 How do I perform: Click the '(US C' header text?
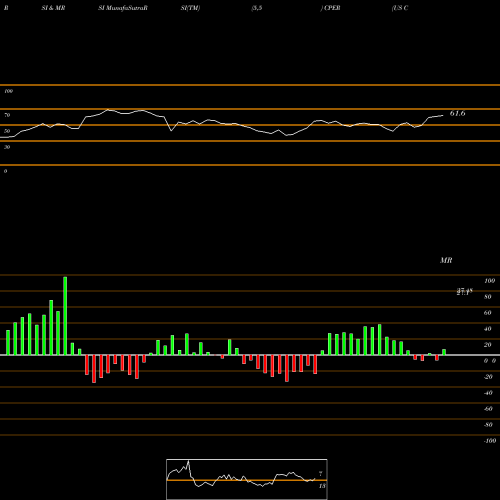400,8
